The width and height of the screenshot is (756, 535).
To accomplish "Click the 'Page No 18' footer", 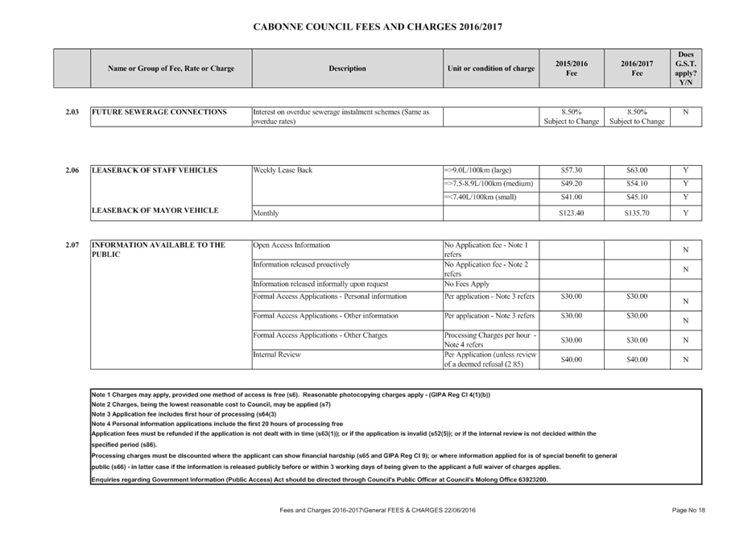I will (688, 510).
